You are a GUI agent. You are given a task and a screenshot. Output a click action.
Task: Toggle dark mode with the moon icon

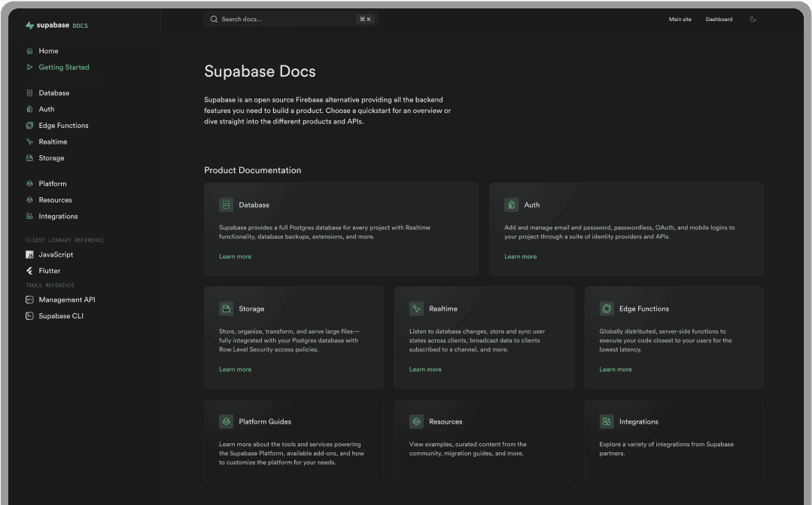[753, 19]
